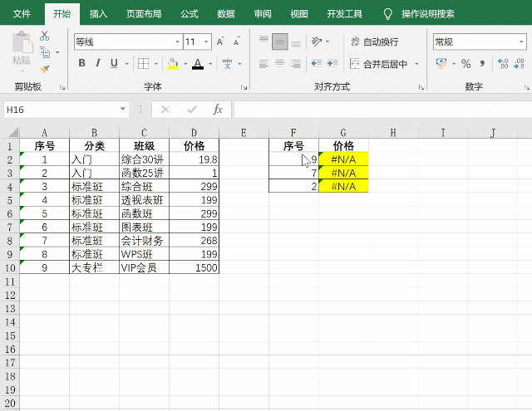This screenshot has height=411, width=532.
Task: Click the Increase Decimal icon
Action: point(501,64)
